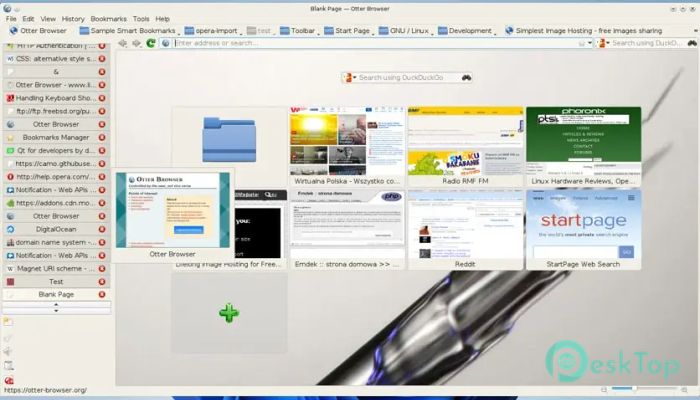The width and height of the screenshot is (700, 400).
Task: Open the Tools menu
Action: point(141,19)
